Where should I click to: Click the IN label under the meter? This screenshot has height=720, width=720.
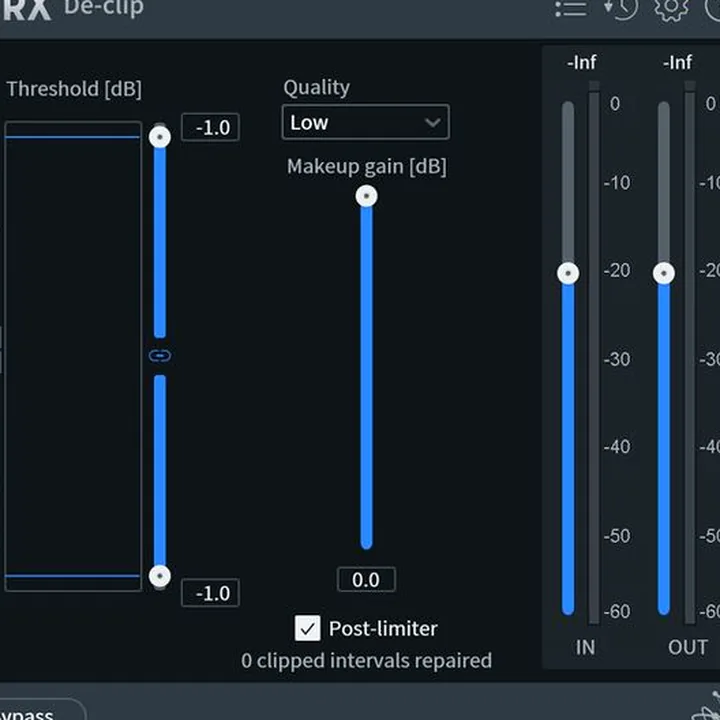[x=585, y=647]
